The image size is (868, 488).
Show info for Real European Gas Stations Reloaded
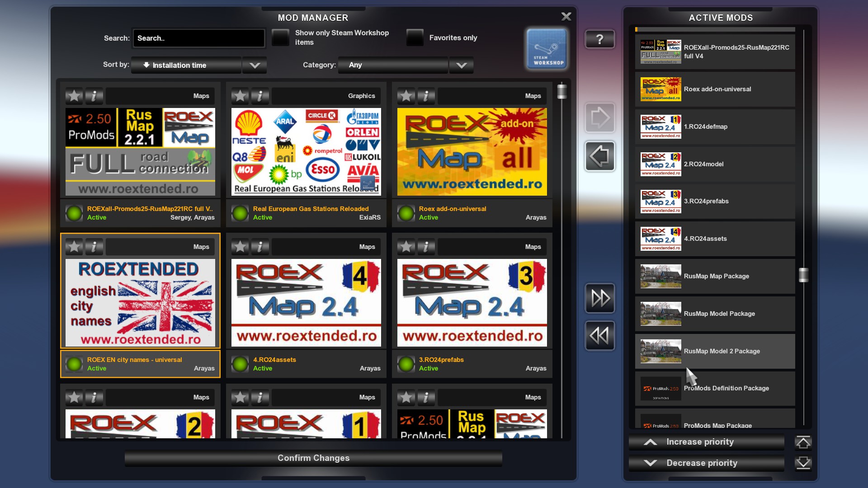260,96
